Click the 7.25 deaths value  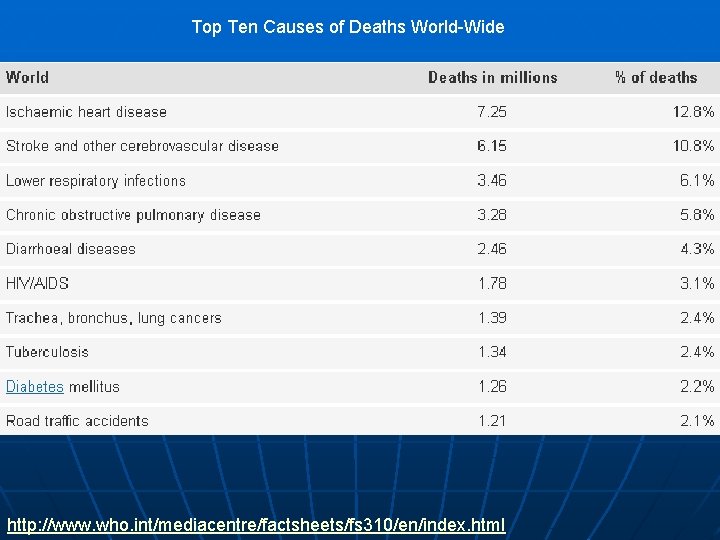pos(492,112)
